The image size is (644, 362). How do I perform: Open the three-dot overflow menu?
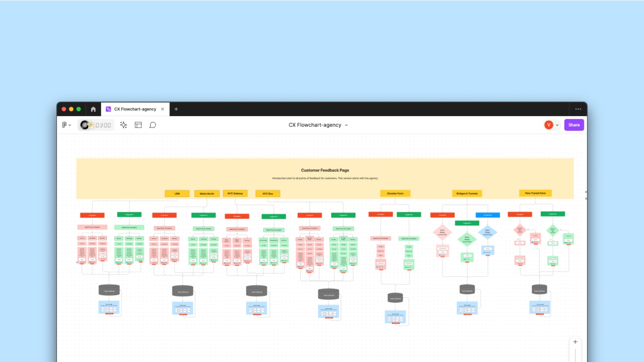pyautogui.click(x=578, y=109)
